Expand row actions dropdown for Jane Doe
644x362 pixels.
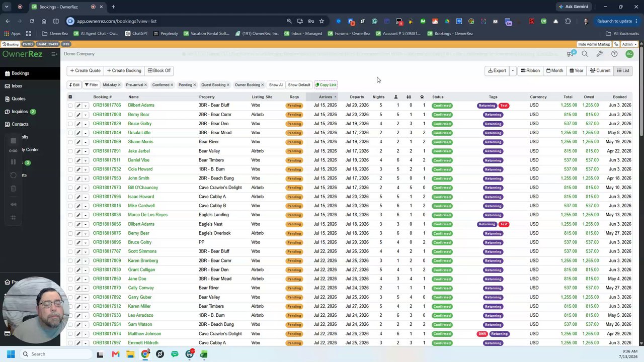click(86, 279)
